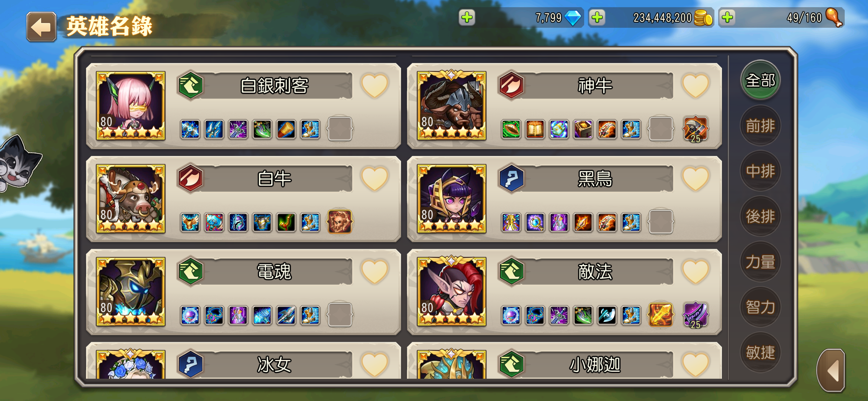Viewport: 868px width, 401px height.
Task: Add stamina with the plus next to 49/160
Action: coord(727,17)
